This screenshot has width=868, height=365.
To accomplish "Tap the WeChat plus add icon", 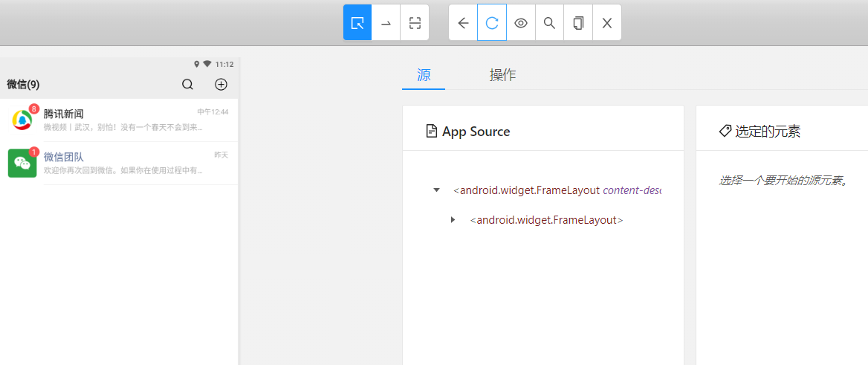I will click(221, 84).
